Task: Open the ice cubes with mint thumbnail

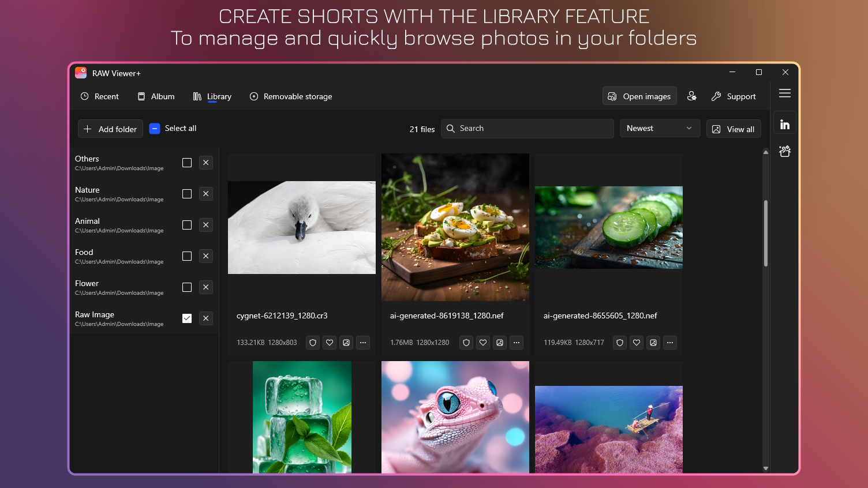Action: click(302, 417)
